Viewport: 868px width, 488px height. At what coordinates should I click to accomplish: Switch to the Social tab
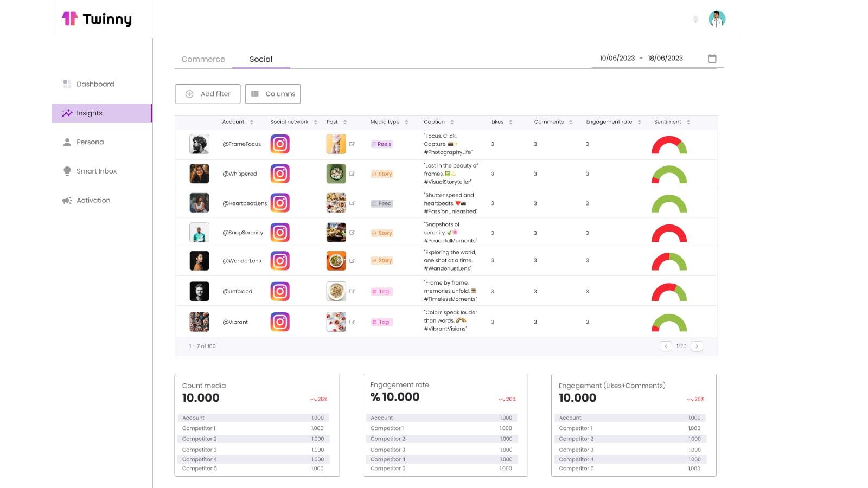261,59
